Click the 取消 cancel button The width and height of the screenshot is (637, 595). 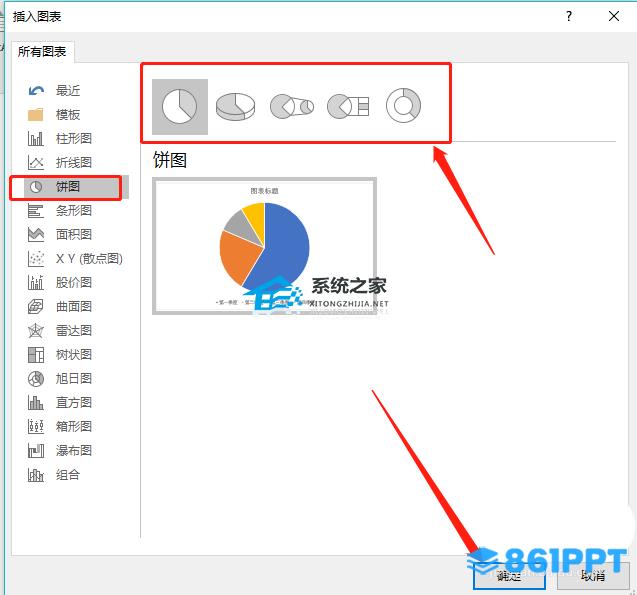pos(593,576)
